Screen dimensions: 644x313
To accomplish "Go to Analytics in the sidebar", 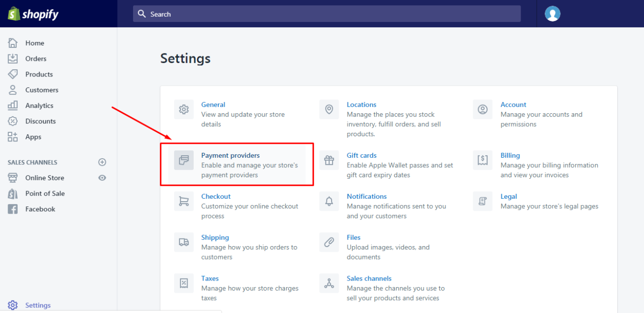I will pyautogui.click(x=39, y=106).
